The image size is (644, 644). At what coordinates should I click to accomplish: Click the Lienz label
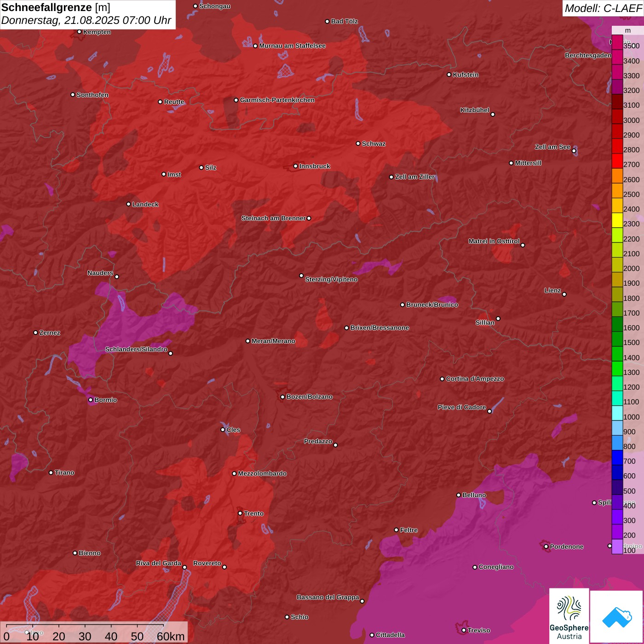pyautogui.click(x=552, y=291)
